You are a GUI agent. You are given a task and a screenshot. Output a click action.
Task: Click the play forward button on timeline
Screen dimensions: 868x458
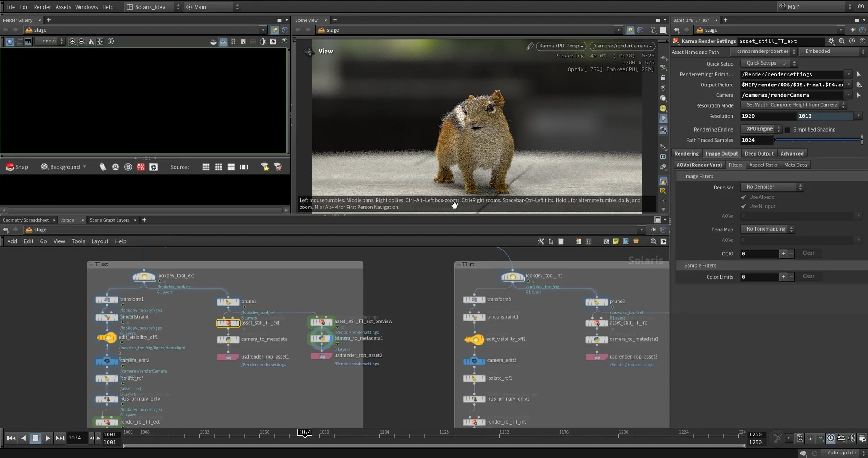click(47, 438)
